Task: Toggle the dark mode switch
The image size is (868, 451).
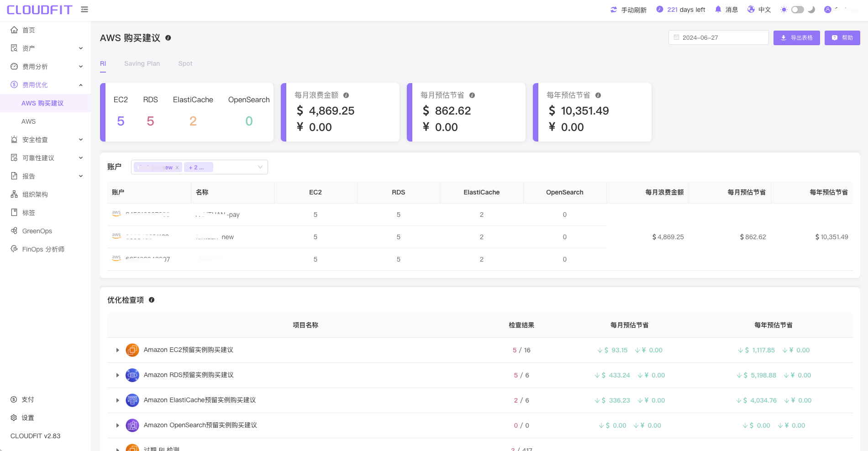Action: pyautogui.click(x=798, y=10)
